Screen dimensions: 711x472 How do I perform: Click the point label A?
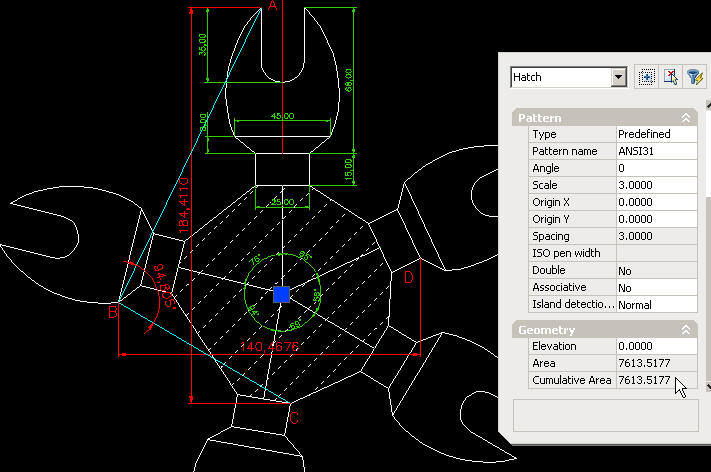272,6
